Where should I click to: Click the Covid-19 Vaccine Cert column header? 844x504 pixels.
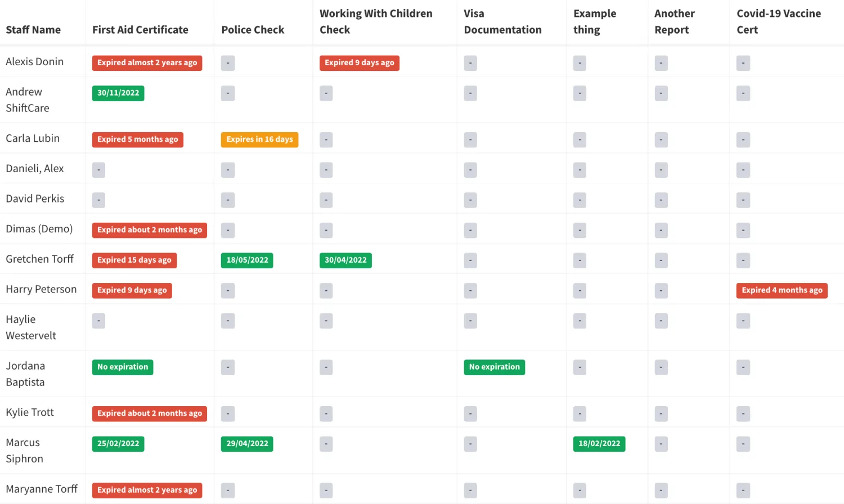point(779,21)
